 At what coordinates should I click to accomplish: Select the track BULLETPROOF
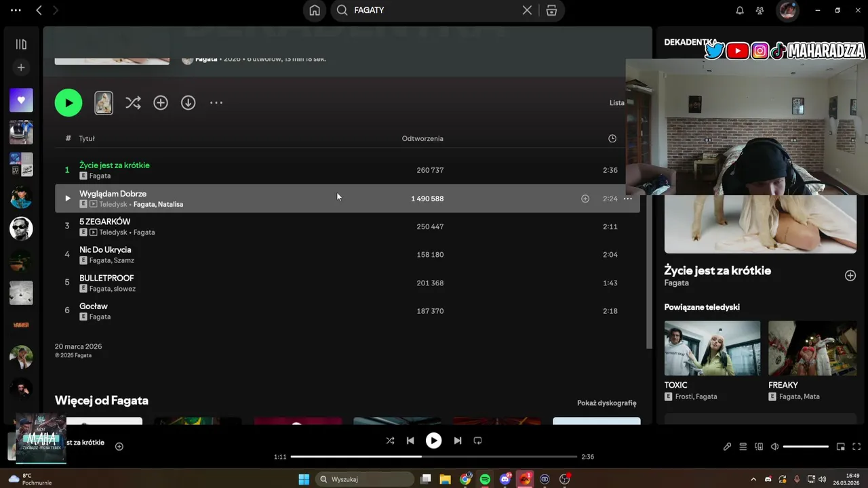coord(106,278)
